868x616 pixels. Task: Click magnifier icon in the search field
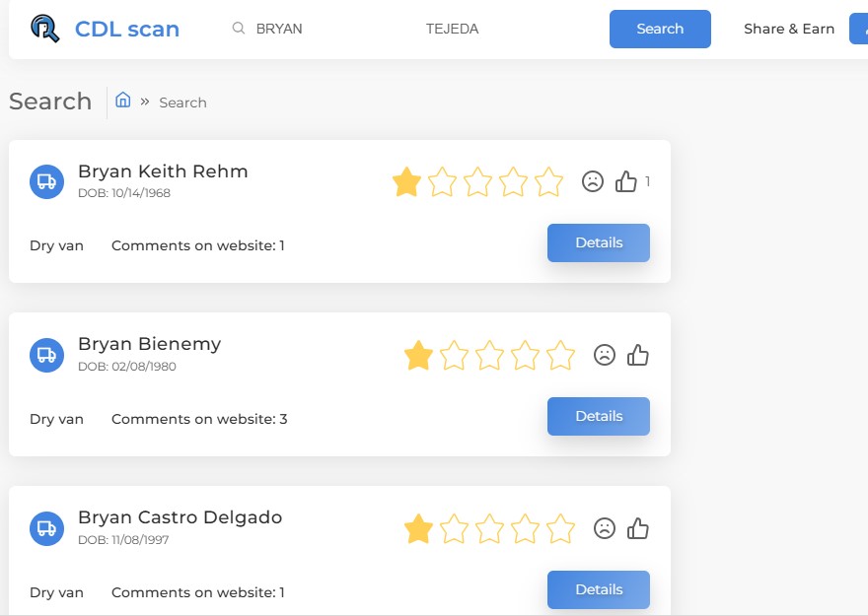[239, 29]
